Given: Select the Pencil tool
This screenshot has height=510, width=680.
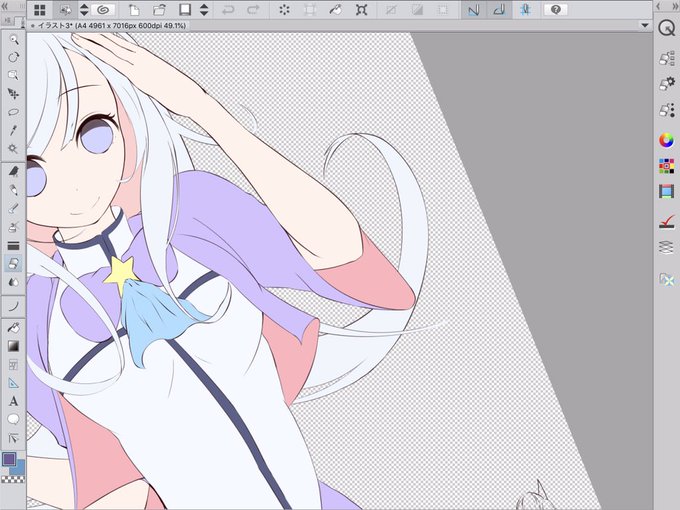Looking at the screenshot, I should coord(14,190).
